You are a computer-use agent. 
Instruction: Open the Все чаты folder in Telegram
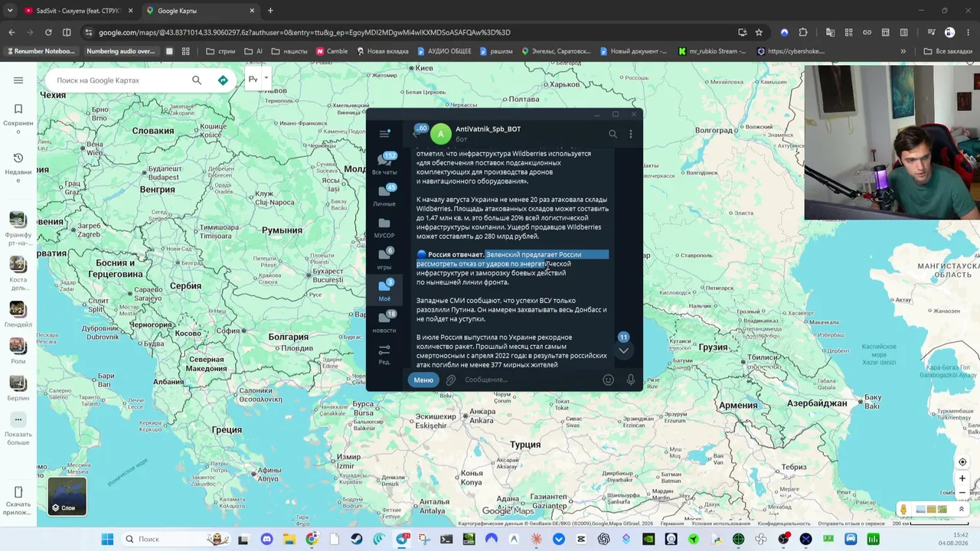point(384,164)
